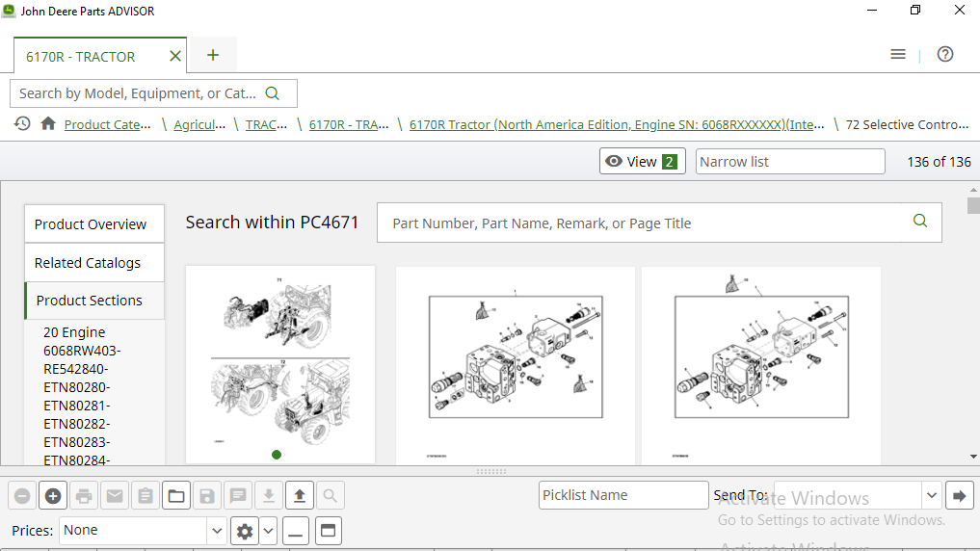Open the Related Catalogs tab
980x551 pixels.
click(94, 263)
